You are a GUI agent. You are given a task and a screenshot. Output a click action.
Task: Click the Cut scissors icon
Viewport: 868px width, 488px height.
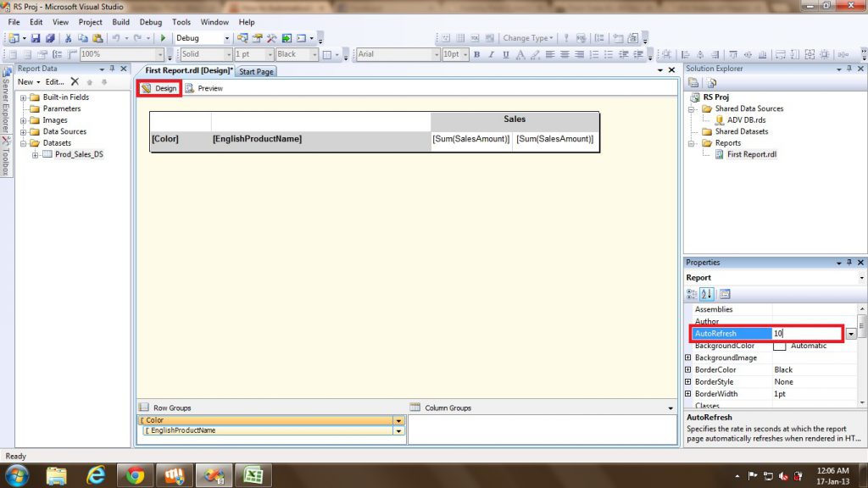point(69,38)
